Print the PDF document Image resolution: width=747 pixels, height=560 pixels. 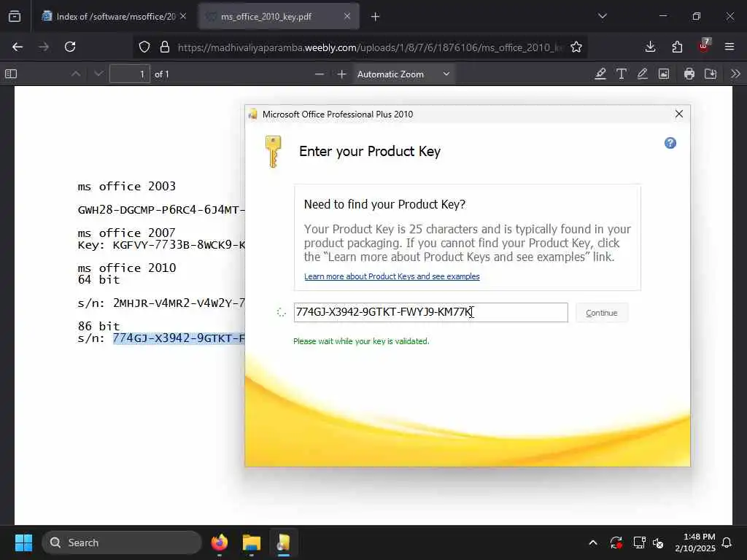(689, 74)
